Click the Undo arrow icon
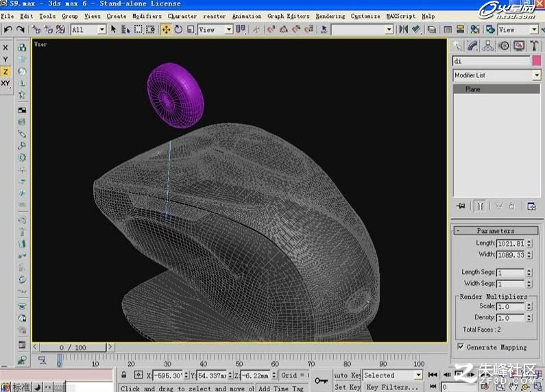Screen dimensions: 545x392 (x=8, y=29)
